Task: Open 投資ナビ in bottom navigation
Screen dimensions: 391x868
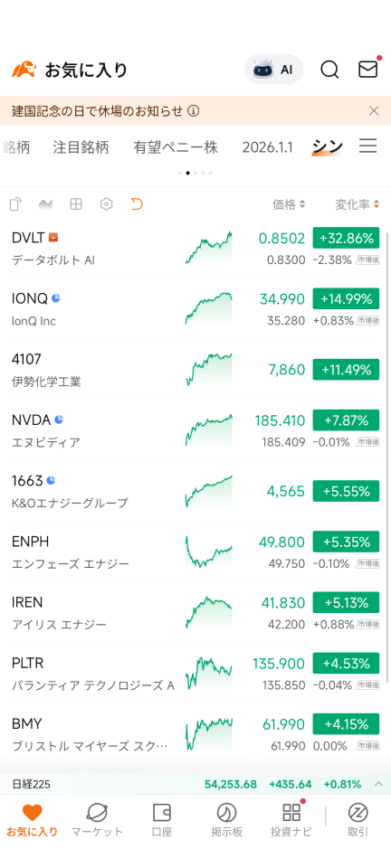Action: (291, 820)
